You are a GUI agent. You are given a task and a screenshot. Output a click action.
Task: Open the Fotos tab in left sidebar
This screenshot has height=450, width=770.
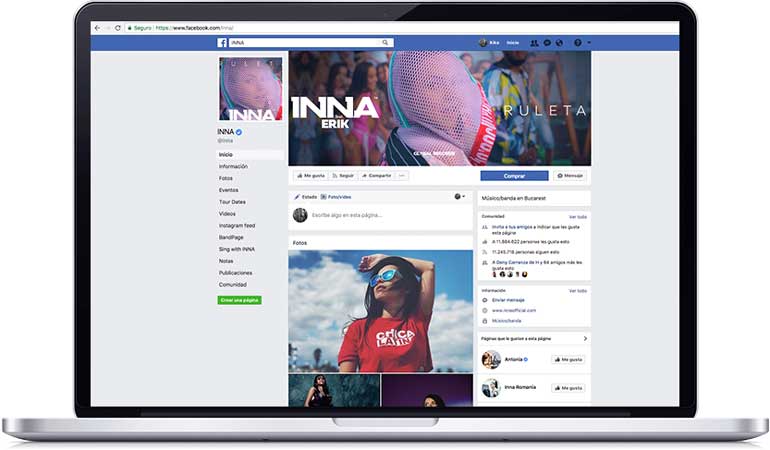point(226,178)
